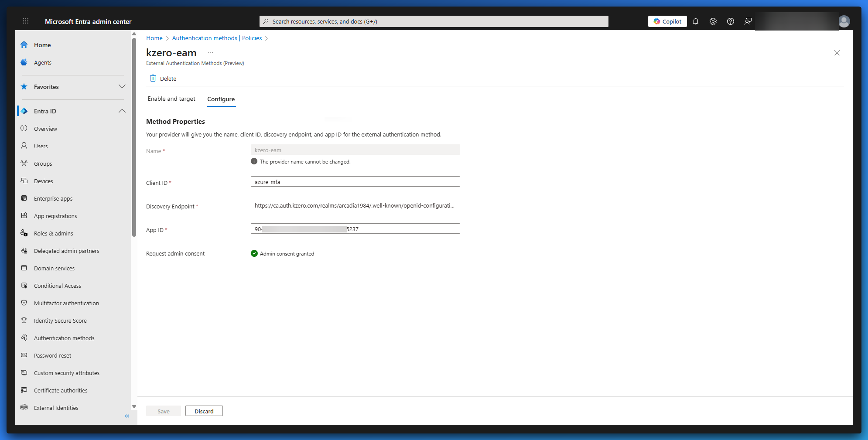
Task: Click the Favorites star icon
Action: (x=24, y=87)
